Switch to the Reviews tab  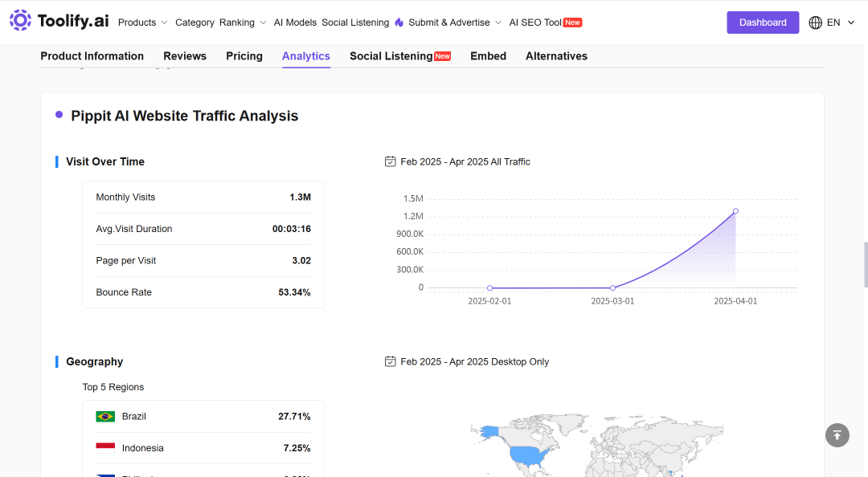tap(185, 56)
